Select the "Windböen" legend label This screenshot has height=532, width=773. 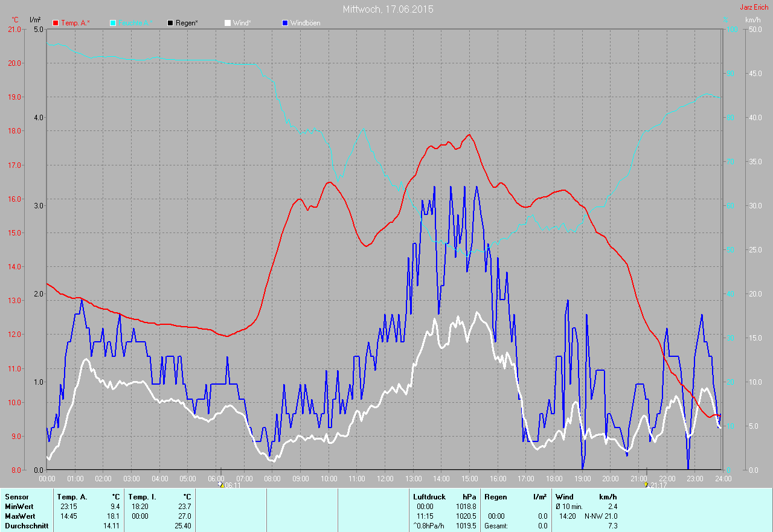[x=306, y=24]
